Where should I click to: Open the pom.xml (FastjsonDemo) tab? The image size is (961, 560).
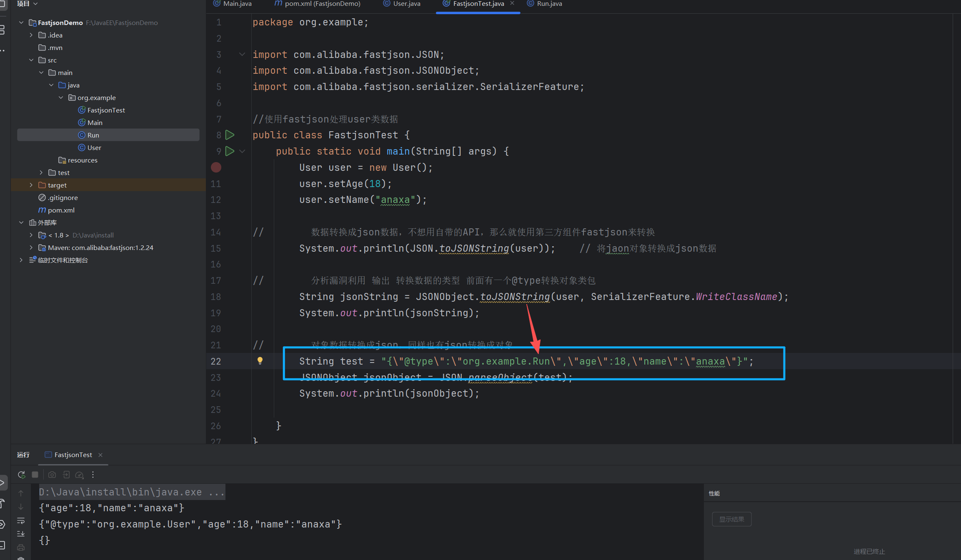(x=322, y=4)
